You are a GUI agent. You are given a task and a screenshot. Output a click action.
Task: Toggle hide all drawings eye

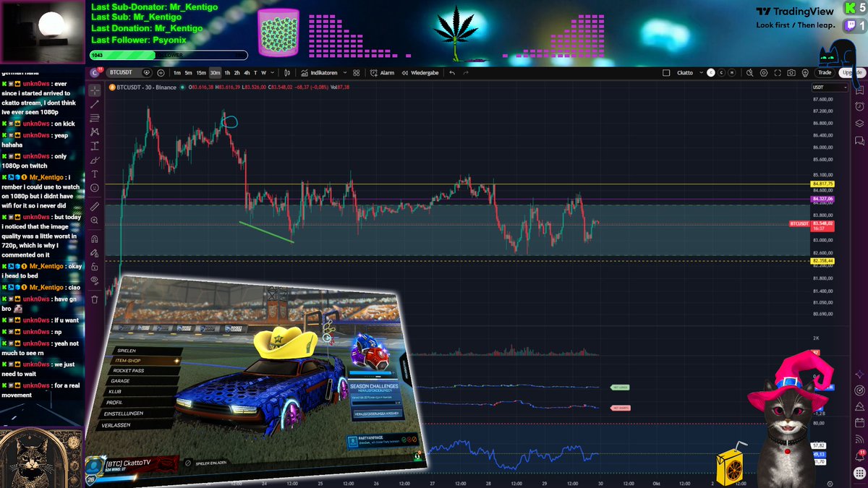pyautogui.click(x=95, y=280)
